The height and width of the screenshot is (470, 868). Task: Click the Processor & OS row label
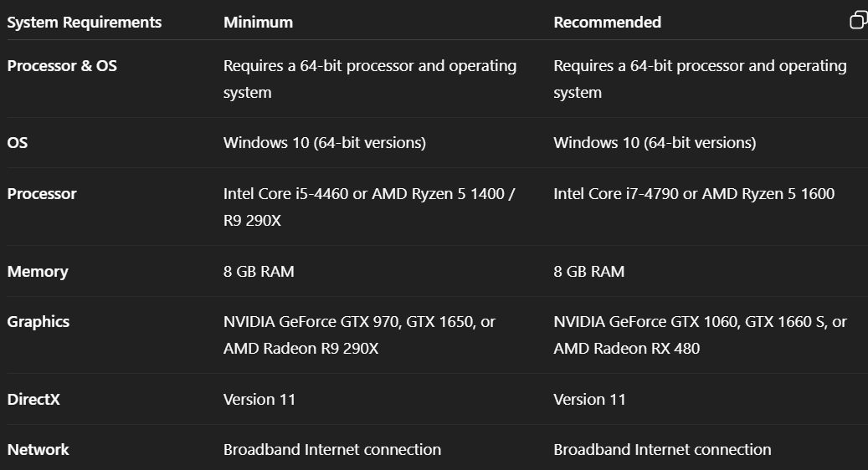click(x=62, y=66)
